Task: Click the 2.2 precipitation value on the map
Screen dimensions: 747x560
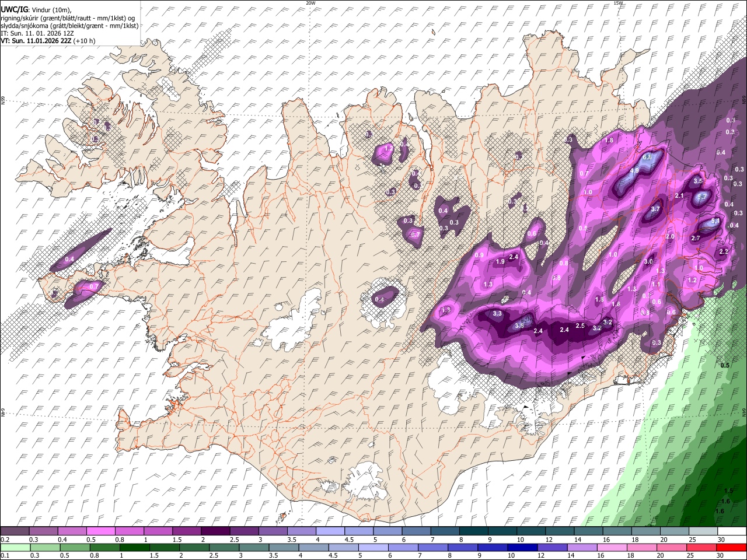Action: tap(724, 251)
